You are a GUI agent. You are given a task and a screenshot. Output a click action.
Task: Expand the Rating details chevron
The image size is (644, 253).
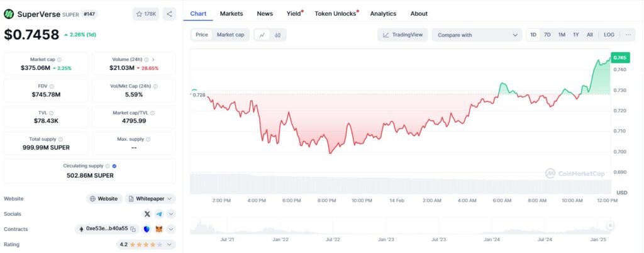click(x=170, y=244)
